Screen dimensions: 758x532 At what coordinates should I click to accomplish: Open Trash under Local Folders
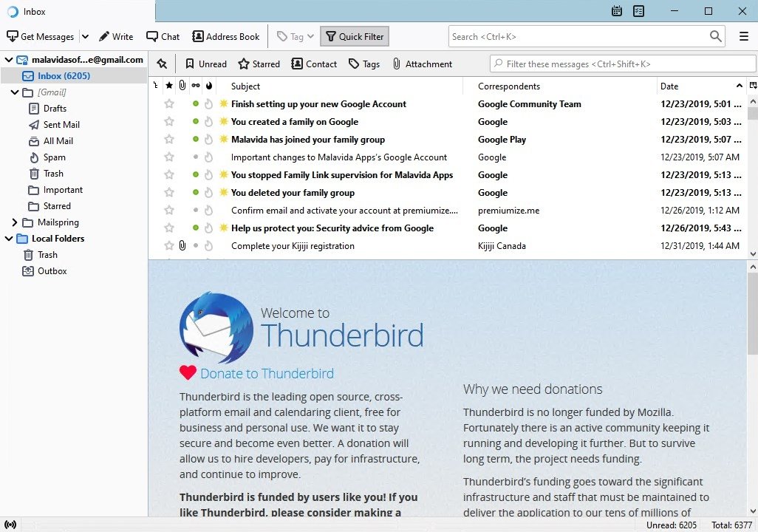(x=47, y=254)
